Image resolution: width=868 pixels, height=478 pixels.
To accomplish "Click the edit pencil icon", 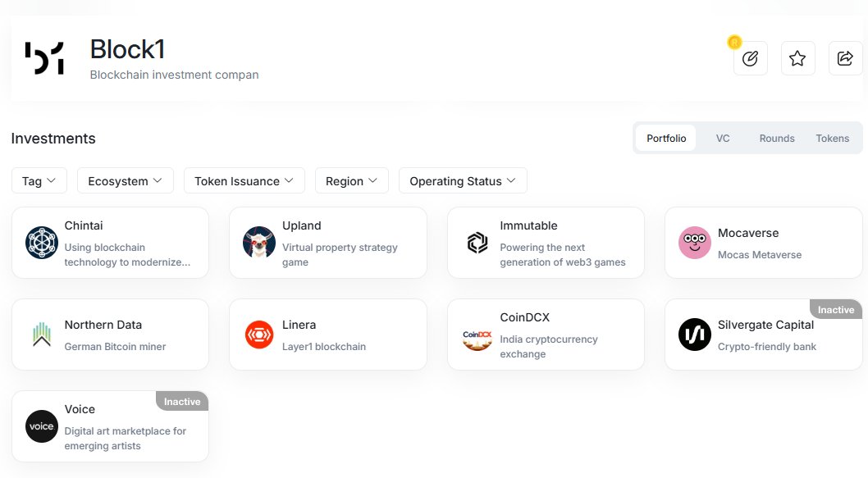I will 750,58.
